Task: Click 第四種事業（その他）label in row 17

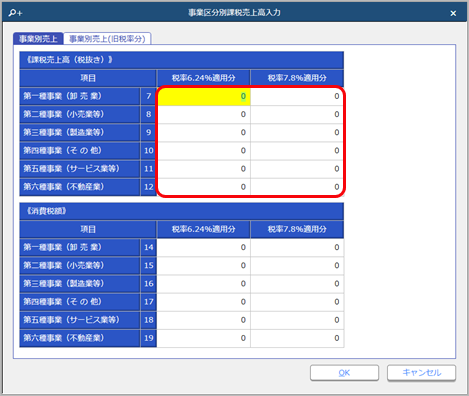Action: coord(80,302)
